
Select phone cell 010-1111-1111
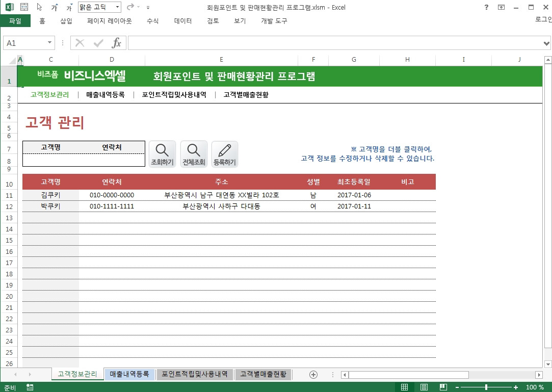click(112, 206)
